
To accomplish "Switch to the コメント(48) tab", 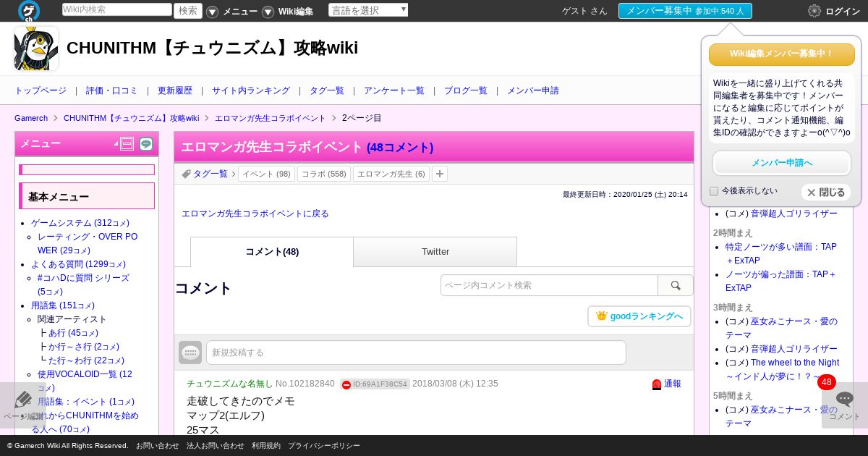I will pos(272,252).
